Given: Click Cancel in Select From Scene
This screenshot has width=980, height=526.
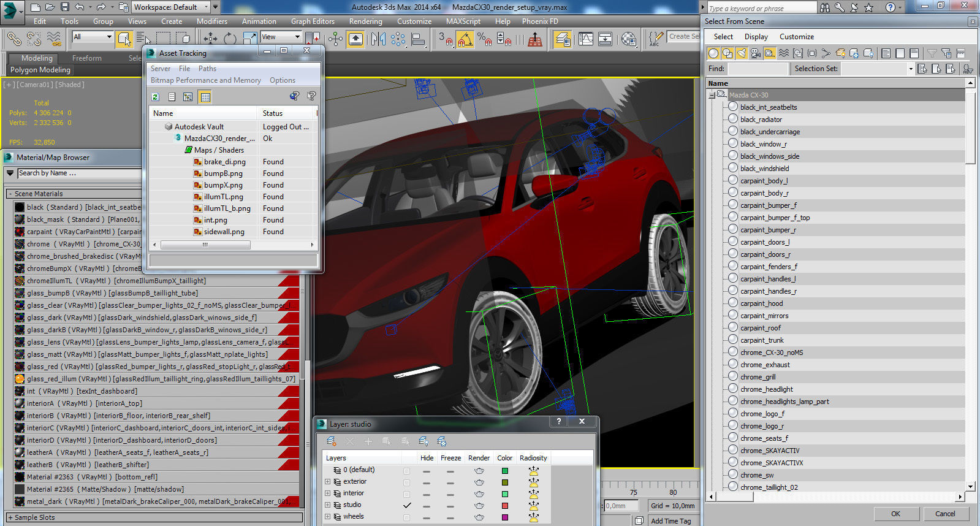Looking at the screenshot, I should (945, 514).
